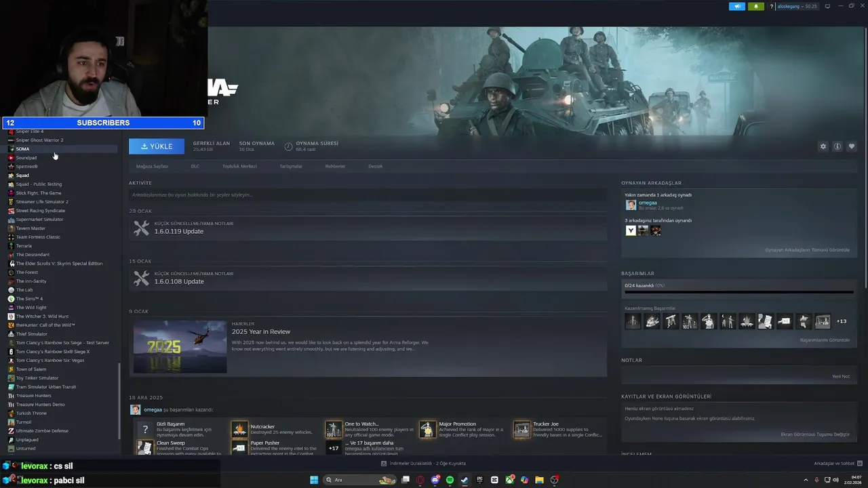
Task: Show the +17 more achievements
Action: pos(333,447)
